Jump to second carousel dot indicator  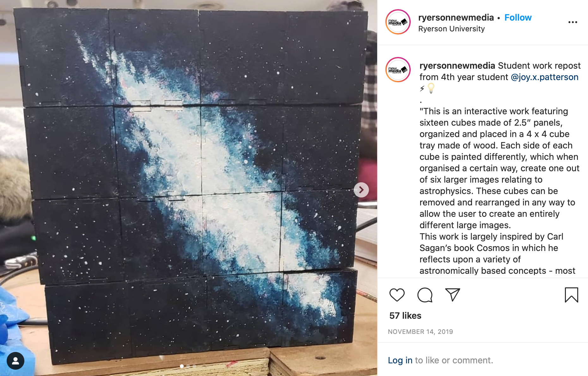pos(188,366)
